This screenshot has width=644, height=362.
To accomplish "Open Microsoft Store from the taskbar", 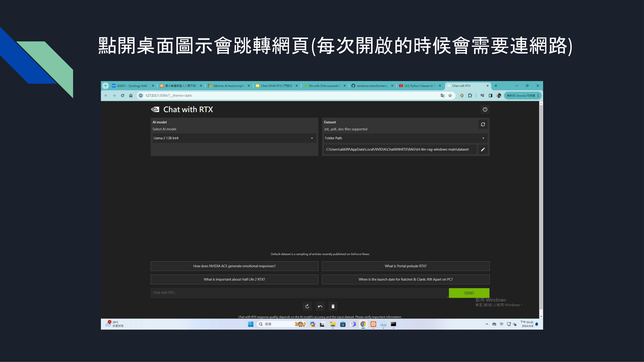I will (343, 324).
